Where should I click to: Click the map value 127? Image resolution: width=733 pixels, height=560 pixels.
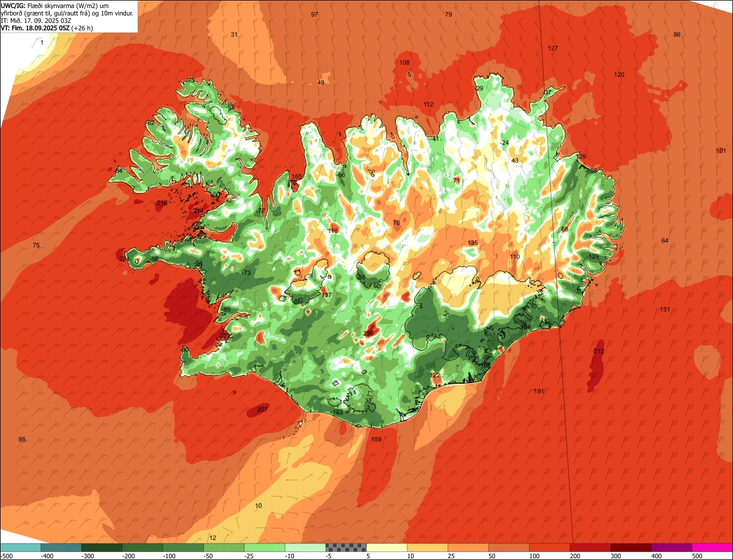(x=553, y=48)
